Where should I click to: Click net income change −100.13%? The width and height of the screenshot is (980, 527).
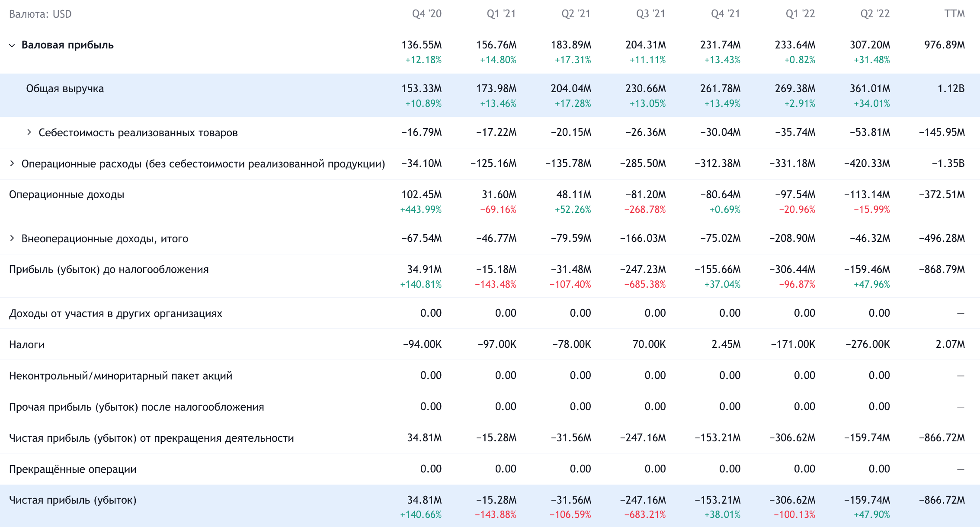[794, 515]
